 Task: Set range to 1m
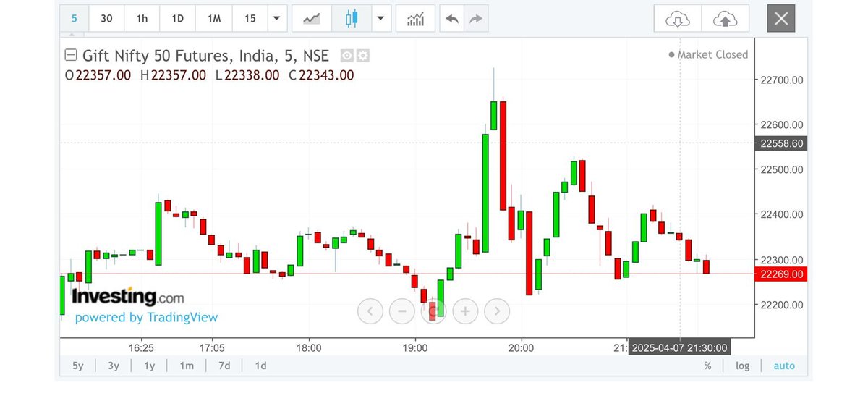pyautogui.click(x=187, y=366)
